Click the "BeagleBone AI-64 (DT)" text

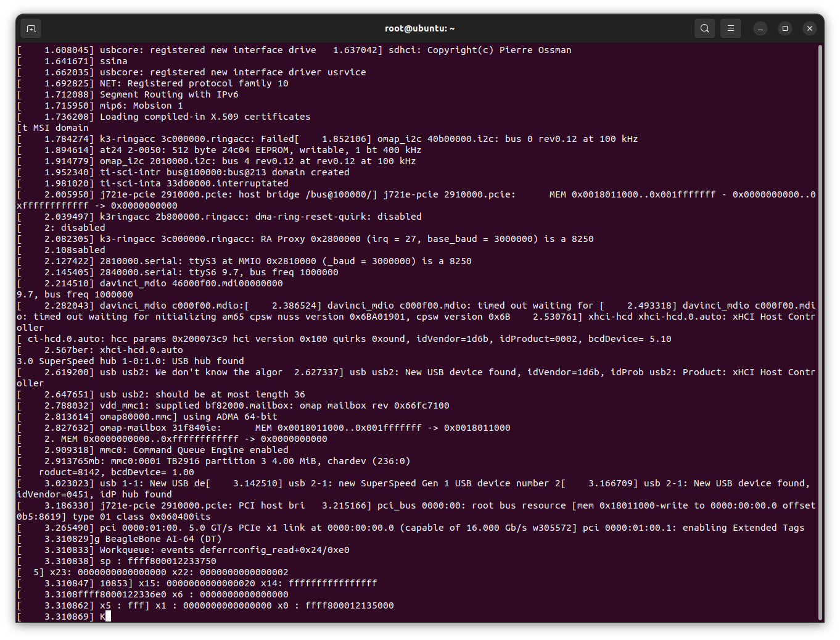pos(163,539)
